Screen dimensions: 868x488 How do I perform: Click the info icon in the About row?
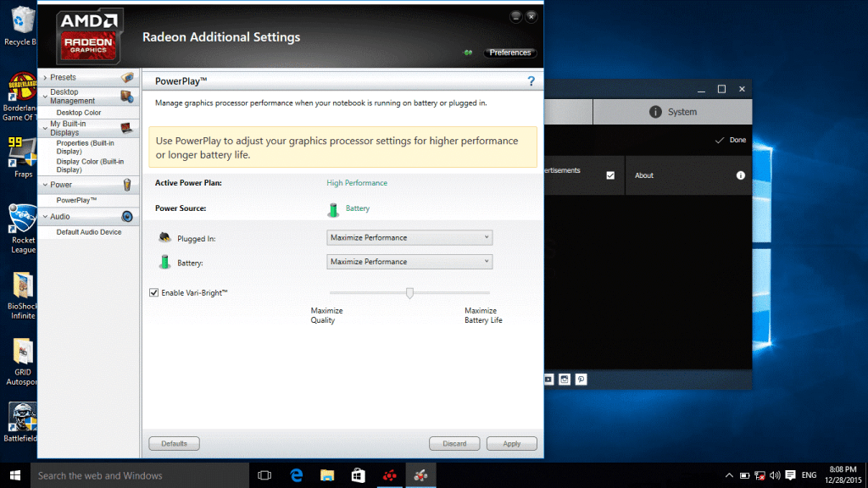(741, 175)
